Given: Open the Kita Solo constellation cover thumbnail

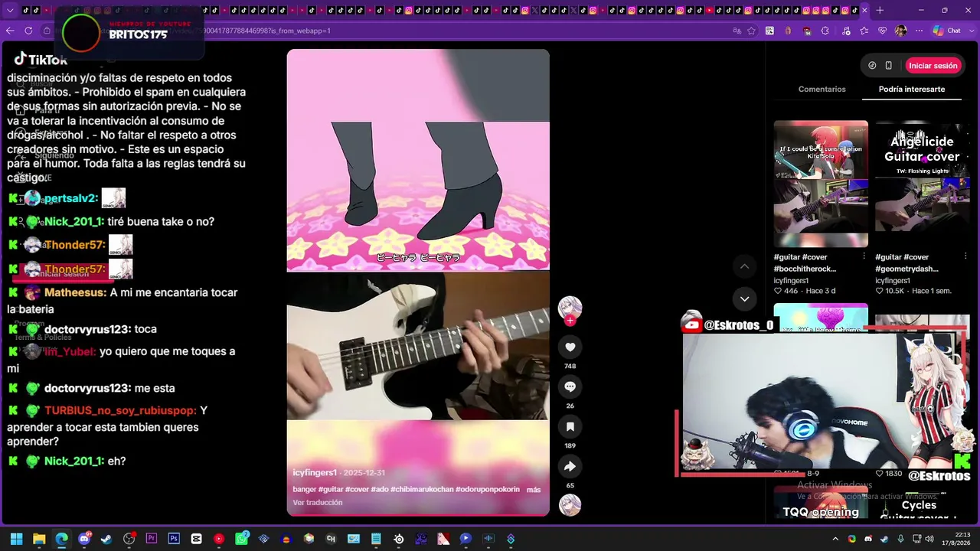Looking at the screenshot, I should (821, 184).
